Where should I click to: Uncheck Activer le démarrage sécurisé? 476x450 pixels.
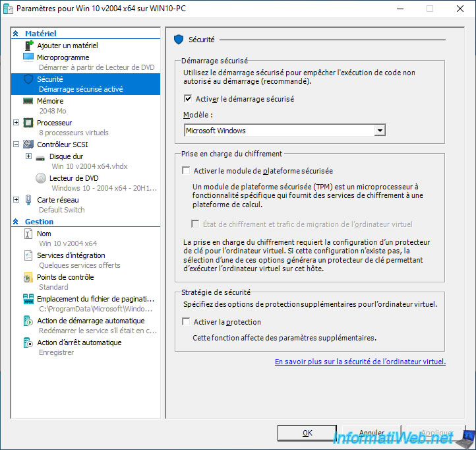(x=188, y=99)
